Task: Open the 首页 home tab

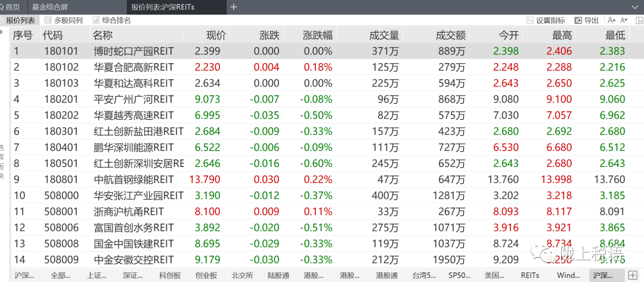Action: 10,7
